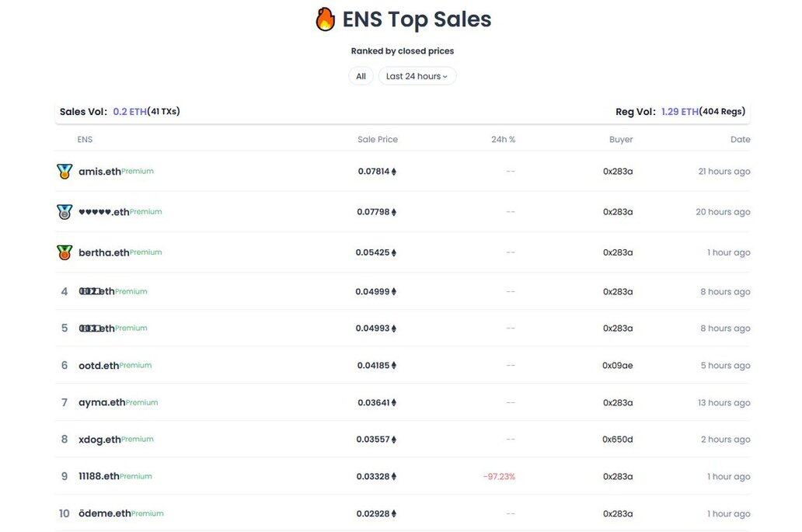Screen dimensions: 802x532
Task: Click the ETH symbol next to 0.05425
Action: [394, 252]
